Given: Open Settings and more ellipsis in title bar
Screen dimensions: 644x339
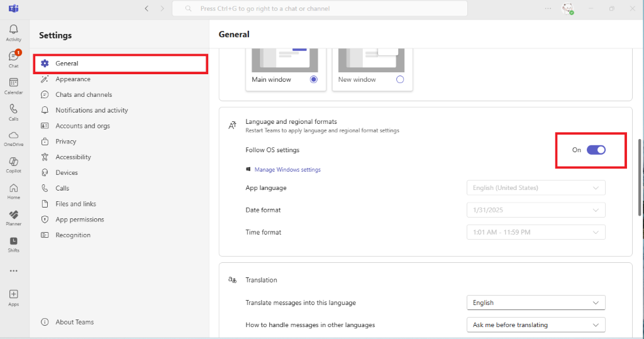Looking at the screenshot, I should point(548,8).
